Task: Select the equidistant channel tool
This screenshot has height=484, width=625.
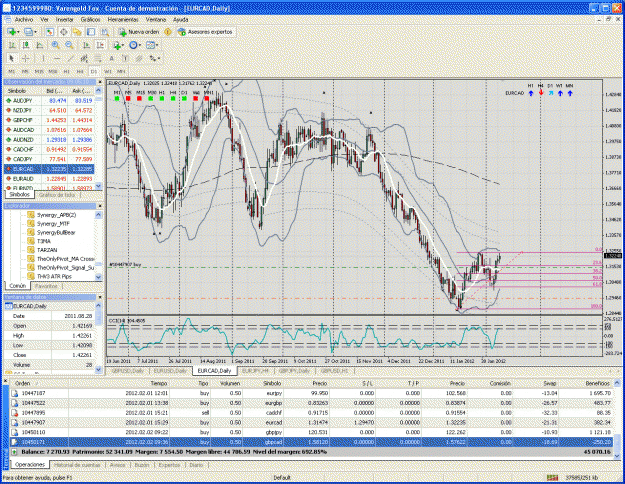Action: (x=84, y=58)
